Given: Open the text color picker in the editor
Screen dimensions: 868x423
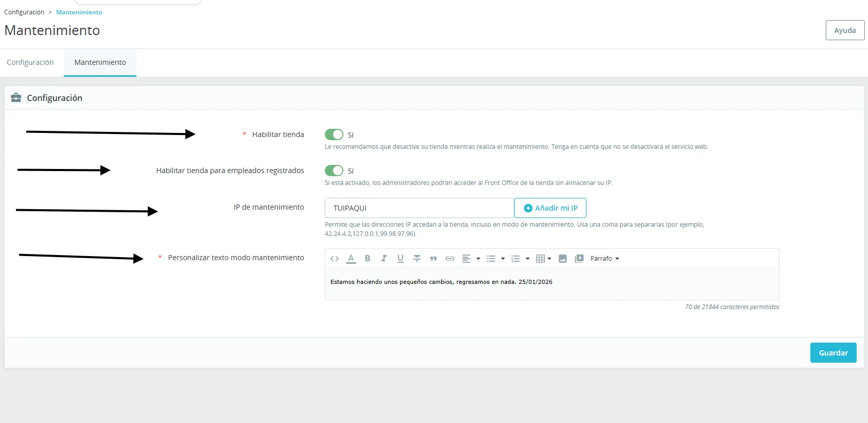Looking at the screenshot, I should (x=351, y=259).
